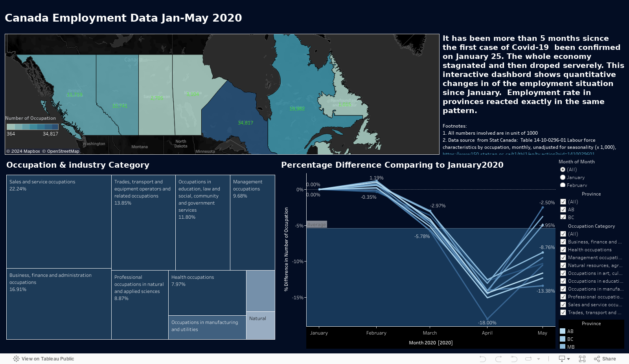The image size is (629, 364).
Task: Uncheck Trades, transport and... checkbox
Action: pos(563,313)
